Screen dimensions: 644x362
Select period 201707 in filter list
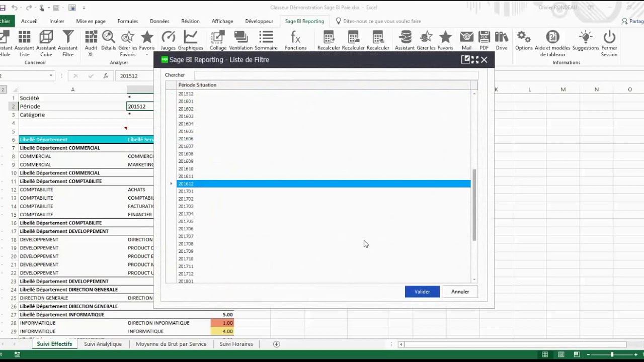coord(324,236)
